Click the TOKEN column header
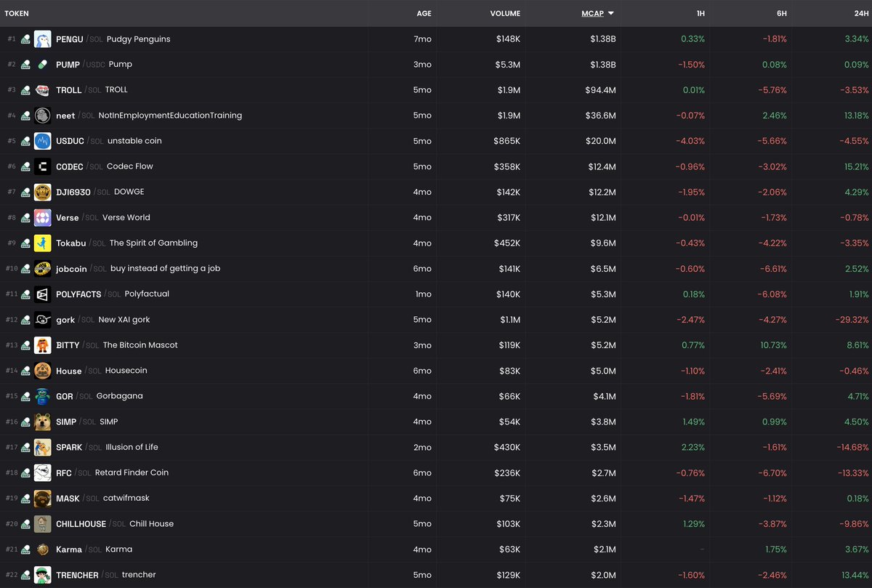 click(17, 13)
